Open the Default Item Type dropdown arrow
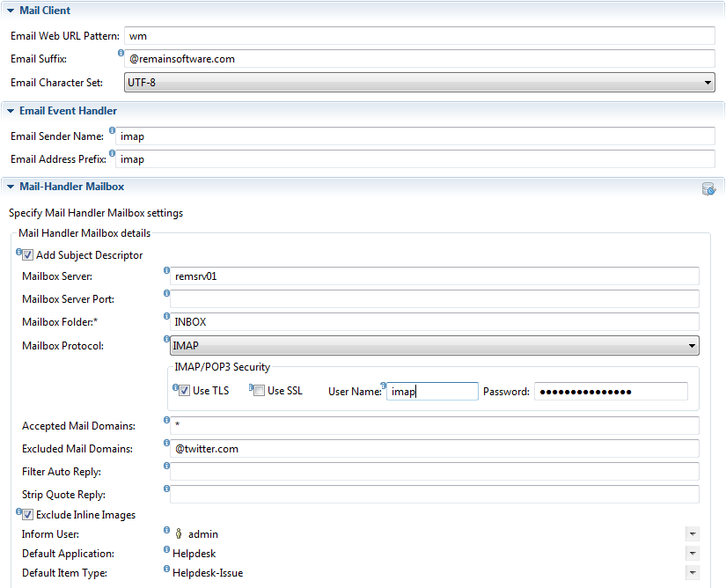 [x=693, y=573]
